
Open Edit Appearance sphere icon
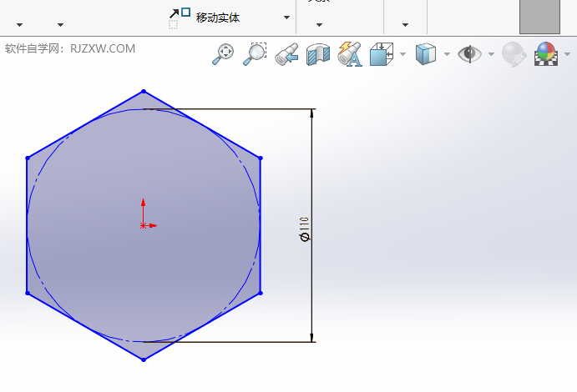pos(514,54)
